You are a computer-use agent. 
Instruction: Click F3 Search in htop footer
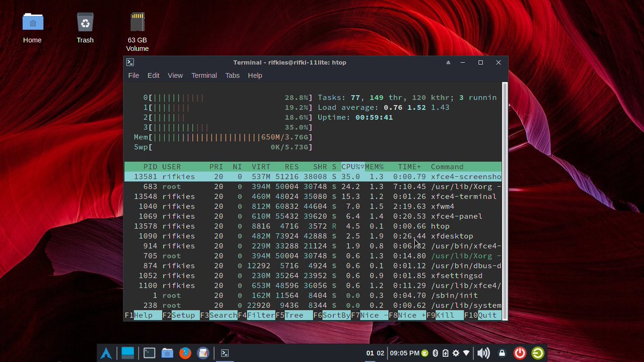pyautogui.click(x=218, y=315)
